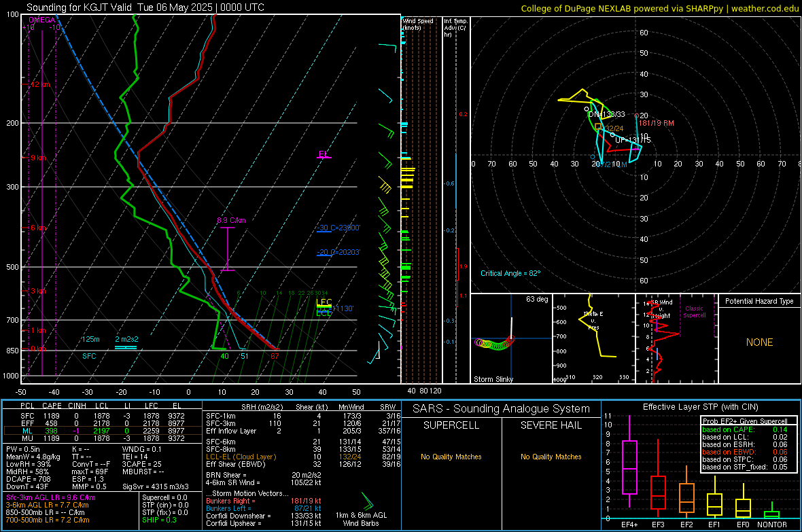Screen dimensions: 802x532
Task: Click the Potential Hazard Type header
Action: [x=759, y=301]
